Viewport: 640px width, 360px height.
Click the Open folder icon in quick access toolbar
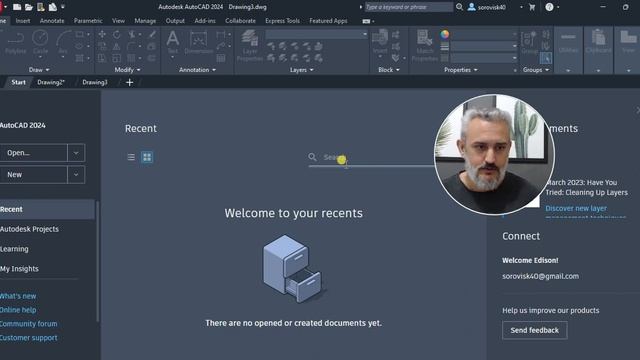(29, 7)
